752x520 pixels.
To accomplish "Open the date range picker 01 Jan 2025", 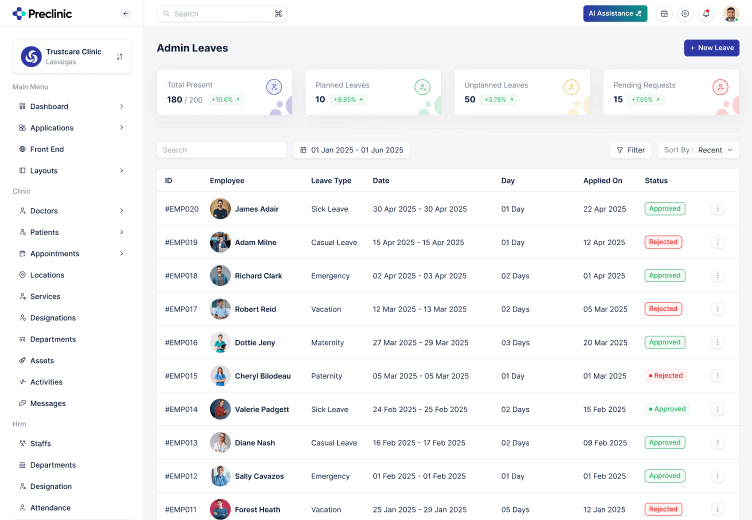I will coord(352,150).
